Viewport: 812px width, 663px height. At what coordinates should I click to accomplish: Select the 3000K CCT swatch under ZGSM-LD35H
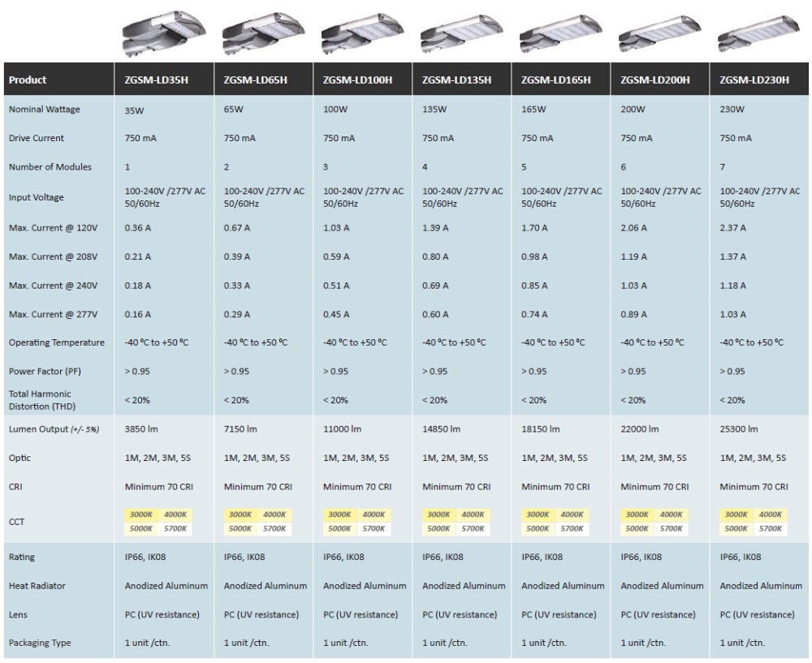(140, 514)
